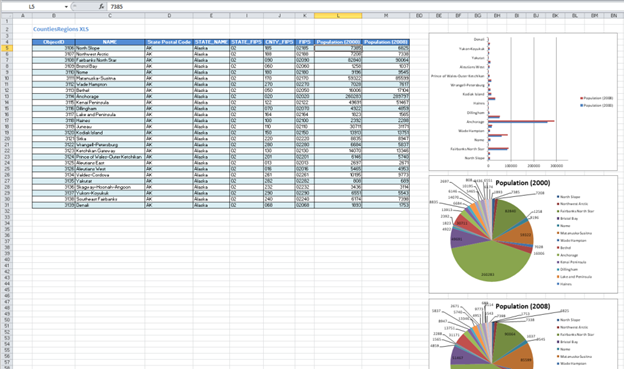This screenshot has height=369, width=624.
Task: Click the State Postal Code header cell
Action: tap(169, 42)
